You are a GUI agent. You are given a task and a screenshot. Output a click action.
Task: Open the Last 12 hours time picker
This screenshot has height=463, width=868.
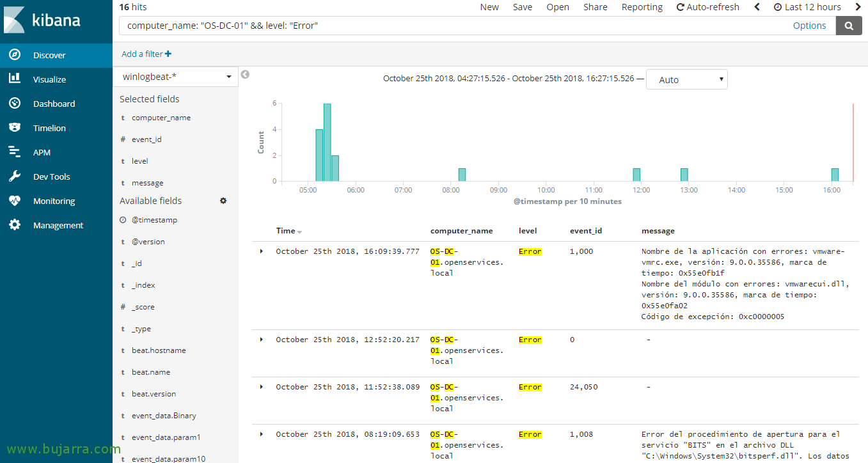pos(807,7)
